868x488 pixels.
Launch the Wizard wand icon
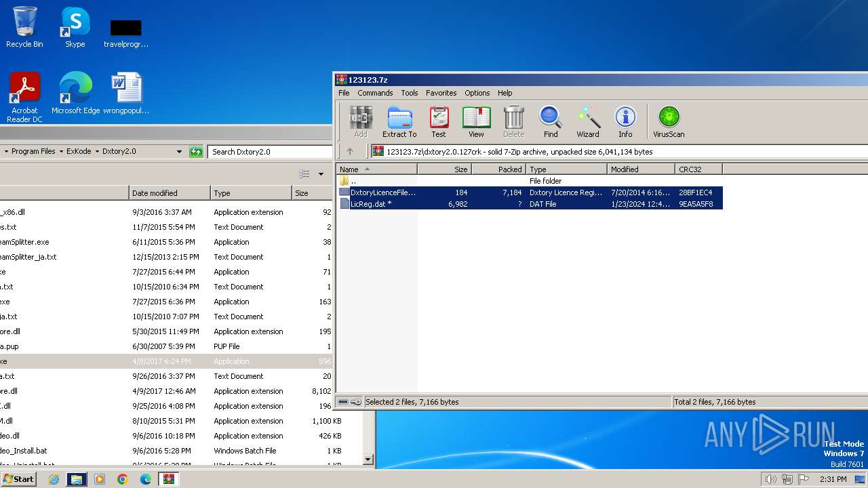tap(588, 122)
